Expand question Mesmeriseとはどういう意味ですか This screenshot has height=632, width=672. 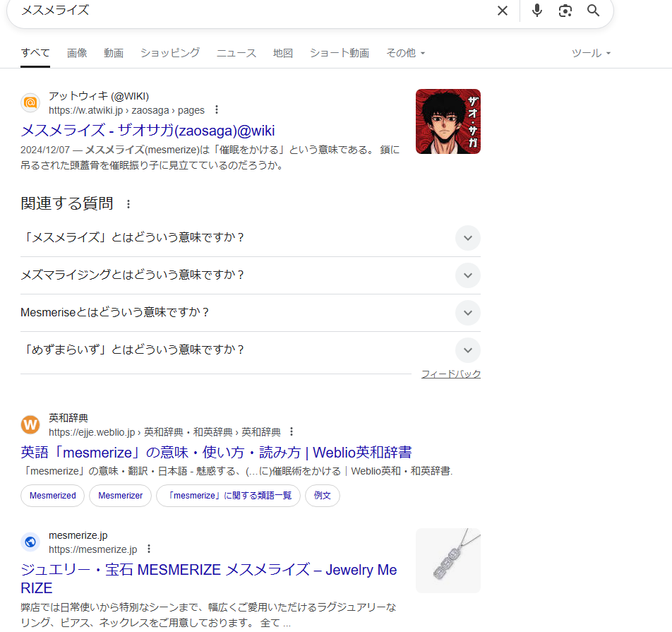tap(467, 313)
